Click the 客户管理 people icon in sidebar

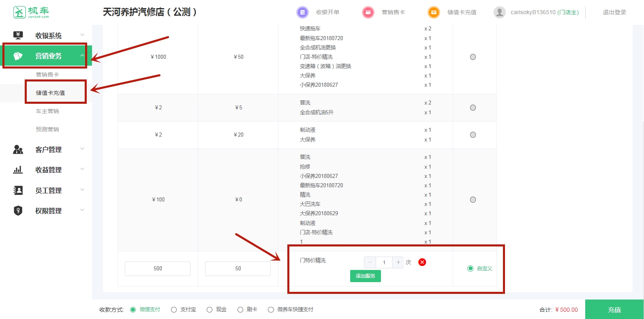click(x=18, y=150)
